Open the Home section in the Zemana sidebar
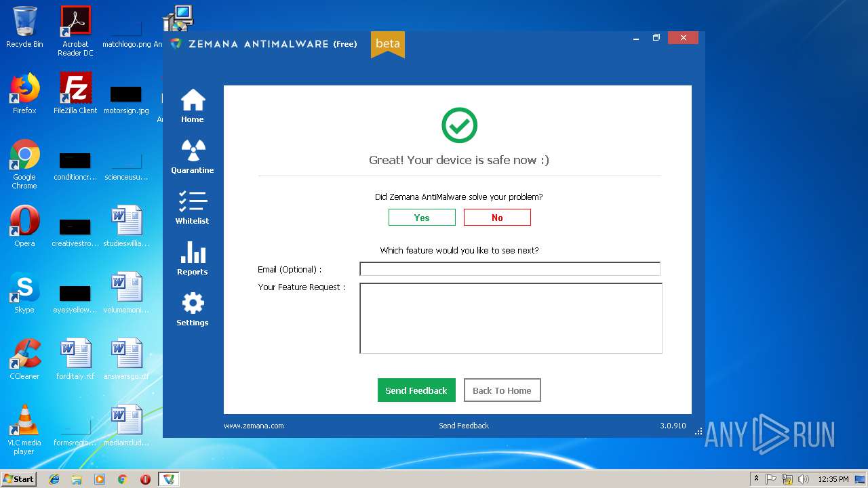Viewport: 868px width, 488px height. tap(193, 106)
